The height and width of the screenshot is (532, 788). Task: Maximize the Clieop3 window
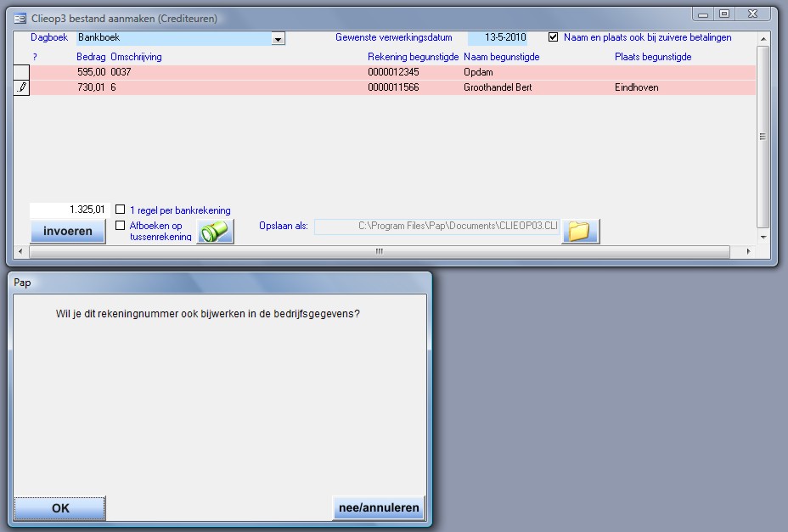[x=724, y=14]
